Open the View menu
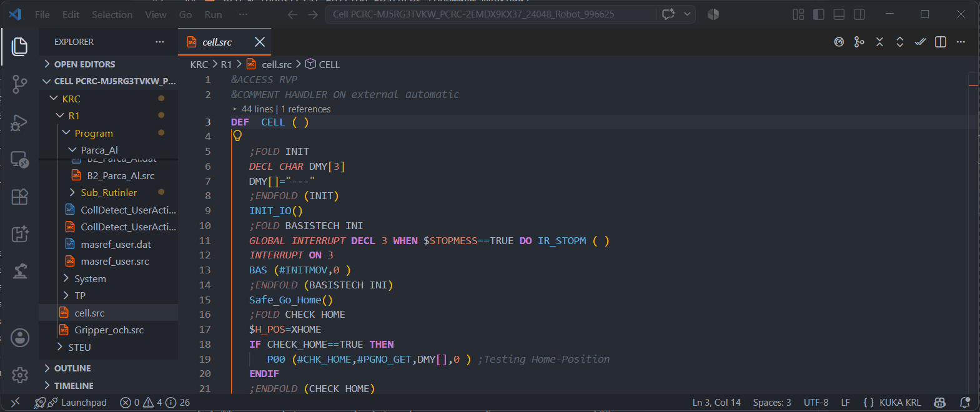 click(156, 14)
